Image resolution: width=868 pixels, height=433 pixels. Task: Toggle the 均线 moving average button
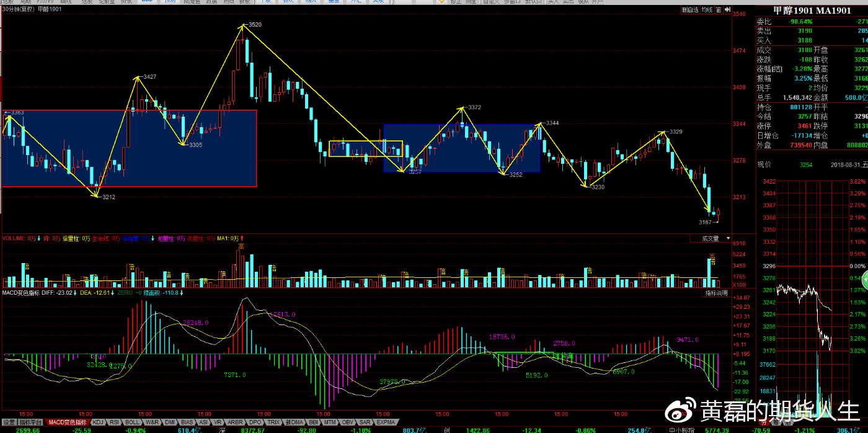tap(707, 10)
